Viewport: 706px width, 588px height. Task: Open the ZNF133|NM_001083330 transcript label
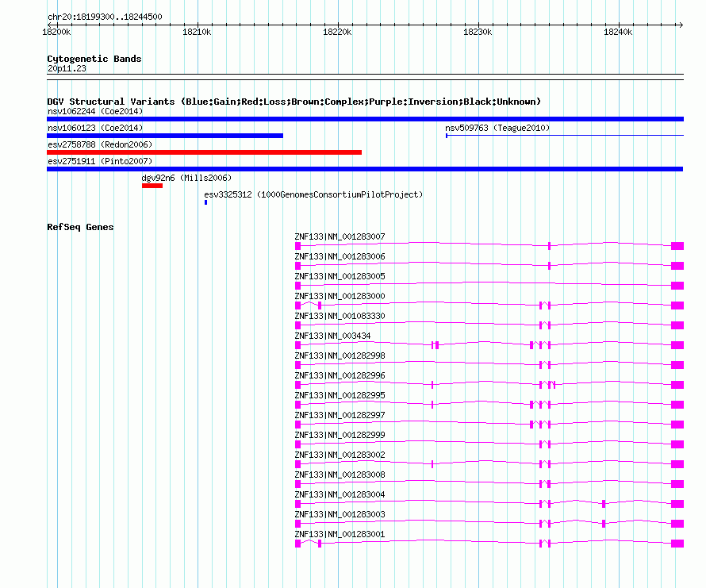click(340, 316)
